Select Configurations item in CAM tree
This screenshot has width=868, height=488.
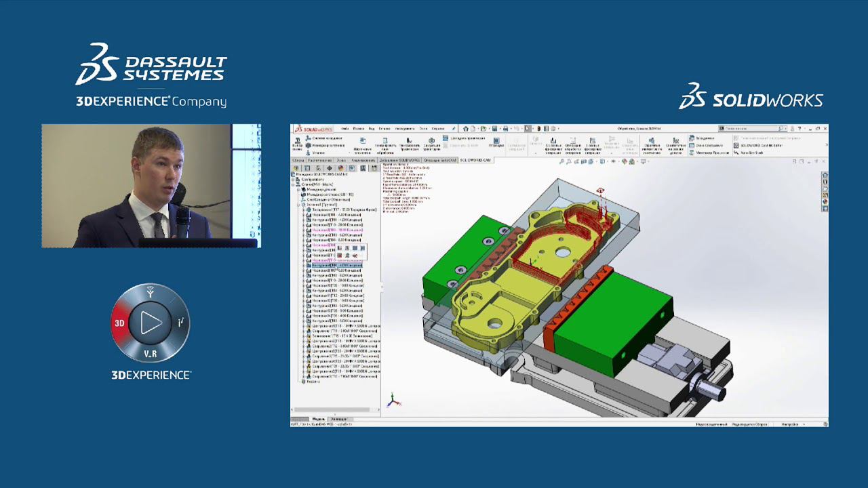[x=313, y=180]
